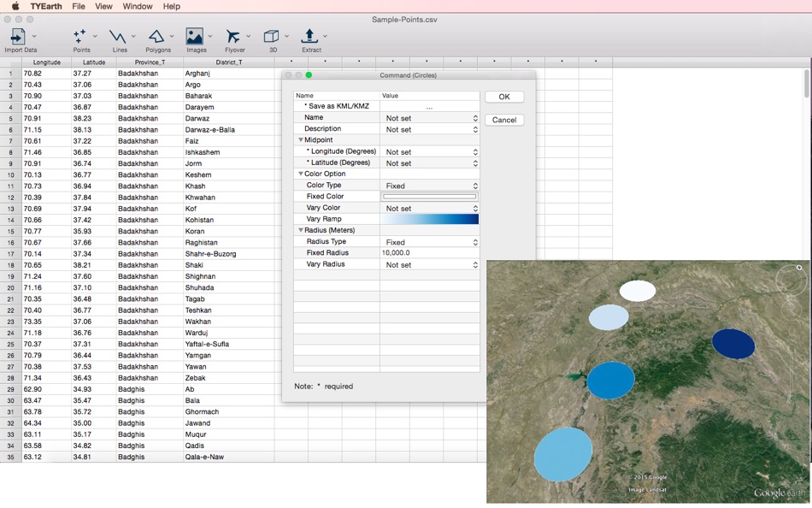The width and height of the screenshot is (812, 508).
Task: Open the Polygons tool
Action: [156, 37]
